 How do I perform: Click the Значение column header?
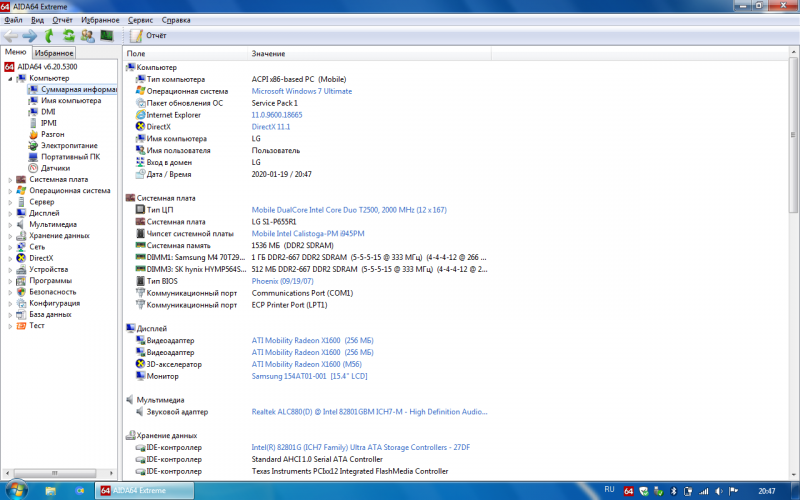click(x=370, y=54)
